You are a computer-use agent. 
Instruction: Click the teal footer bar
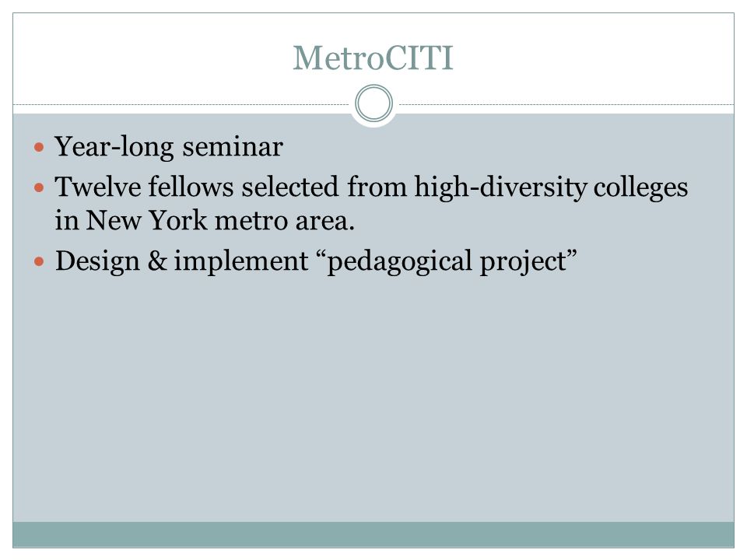373,534
